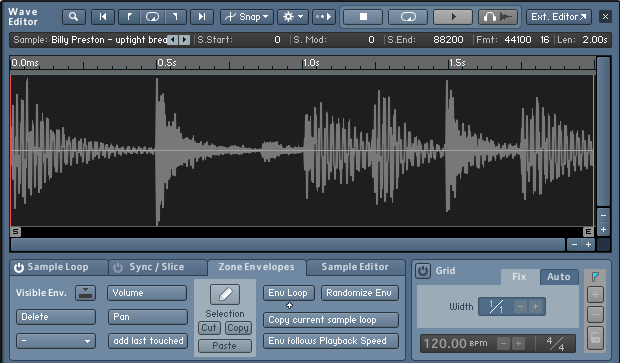This screenshot has height=363, width=620.
Task: Select the pencil edit tool
Action: pyautogui.click(x=225, y=295)
